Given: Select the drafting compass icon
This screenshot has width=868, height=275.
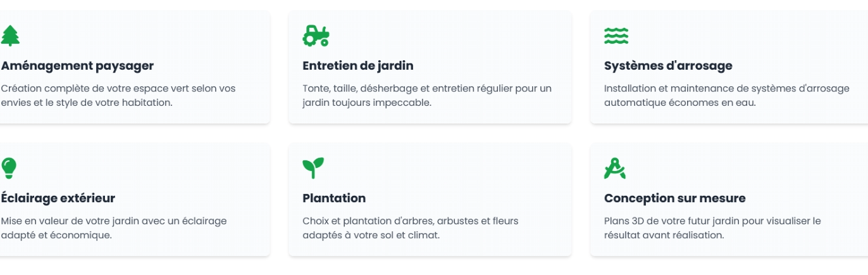Looking at the screenshot, I should pyautogui.click(x=615, y=168).
